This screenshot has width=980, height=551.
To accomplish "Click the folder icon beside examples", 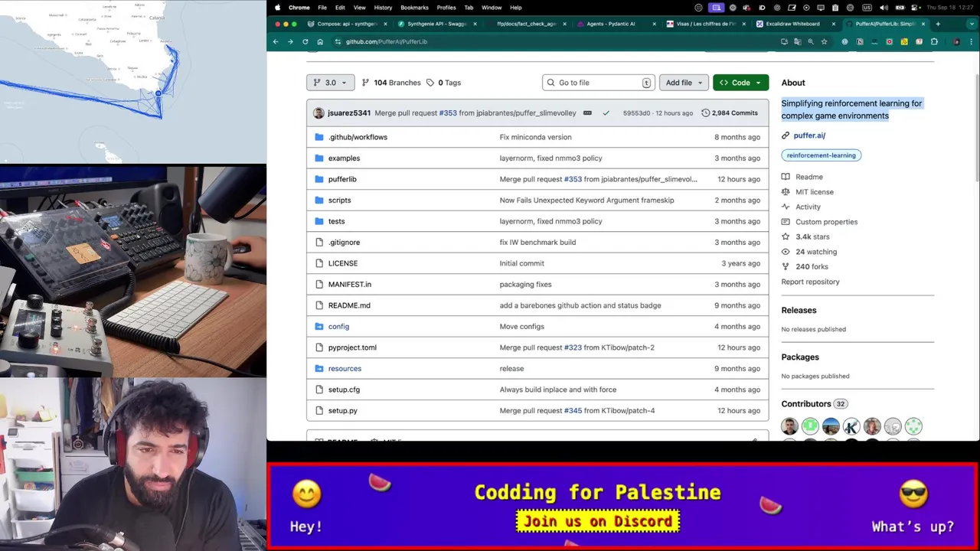I will tap(319, 158).
